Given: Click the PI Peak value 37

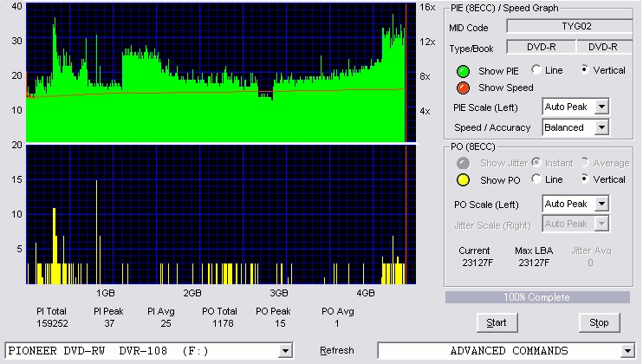Looking at the screenshot, I should coord(109,323).
